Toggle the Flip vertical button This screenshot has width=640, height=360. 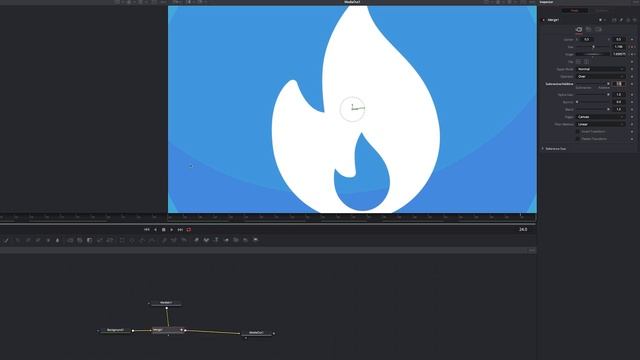point(587,62)
